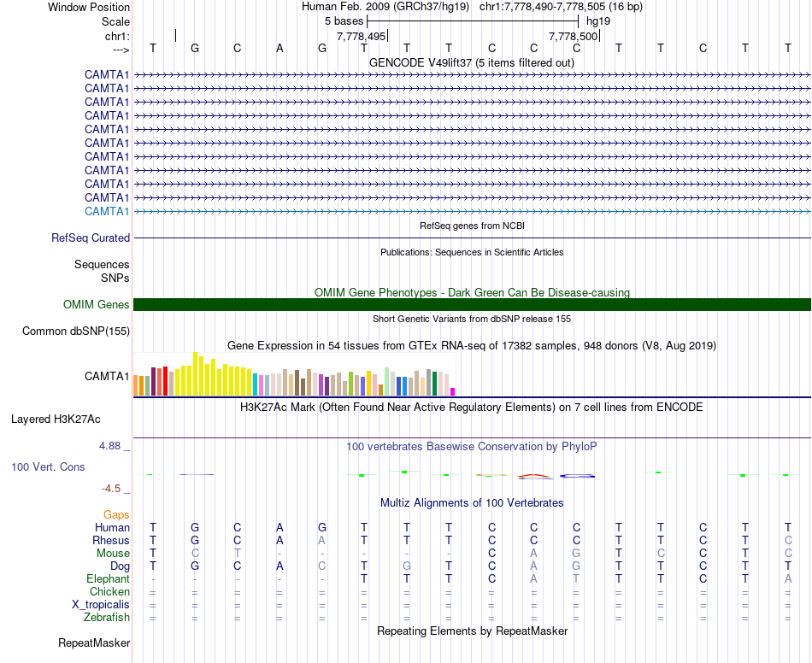812x663 pixels.
Task: Click the 5 bases scale bar
Action: [x=473, y=21]
